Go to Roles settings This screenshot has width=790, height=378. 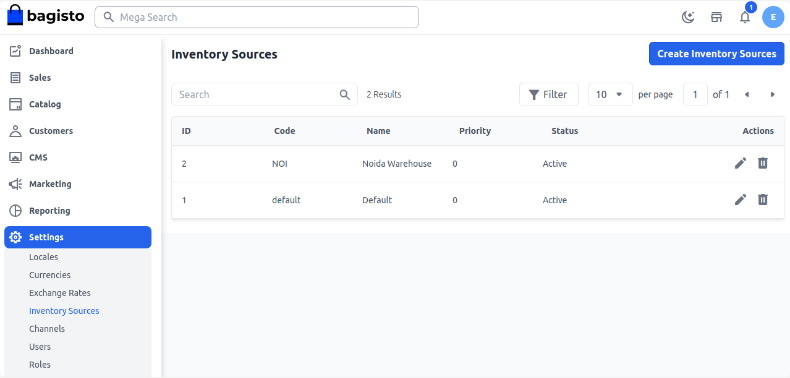(x=40, y=364)
